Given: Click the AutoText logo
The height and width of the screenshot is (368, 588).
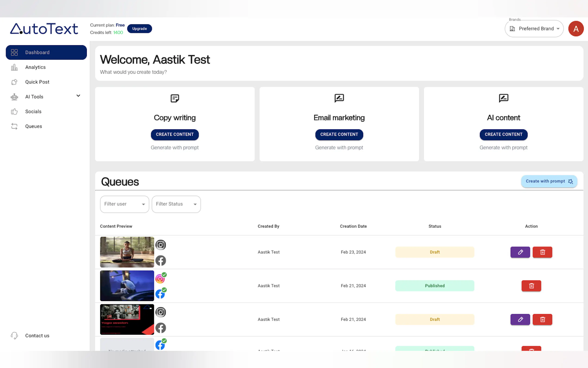Looking at the screenshot, I should (x=44, y=29).
